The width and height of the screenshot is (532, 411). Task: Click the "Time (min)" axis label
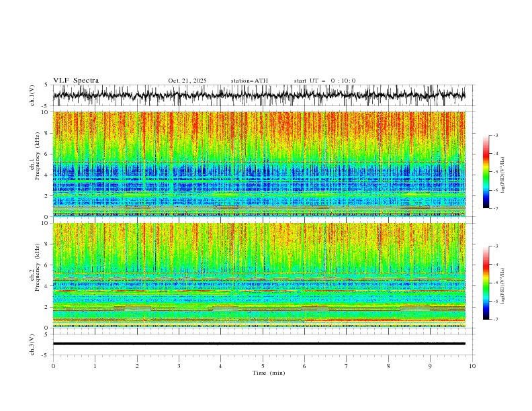(x=269, y=373)
